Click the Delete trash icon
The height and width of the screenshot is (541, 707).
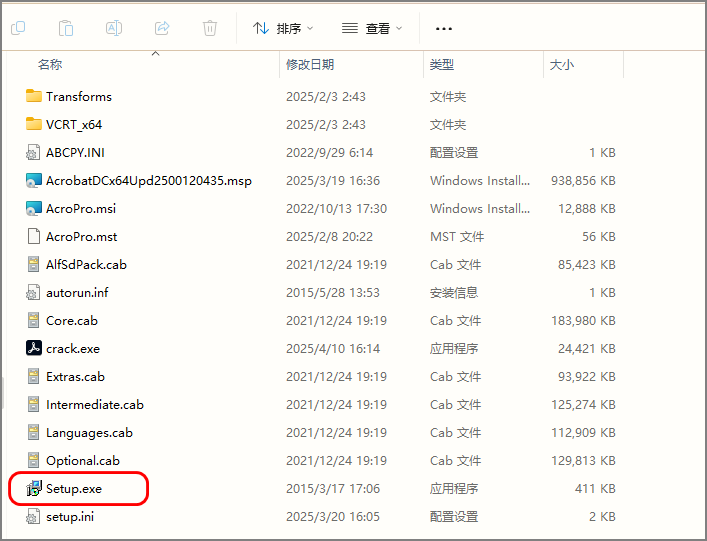[x=210, y=28]
